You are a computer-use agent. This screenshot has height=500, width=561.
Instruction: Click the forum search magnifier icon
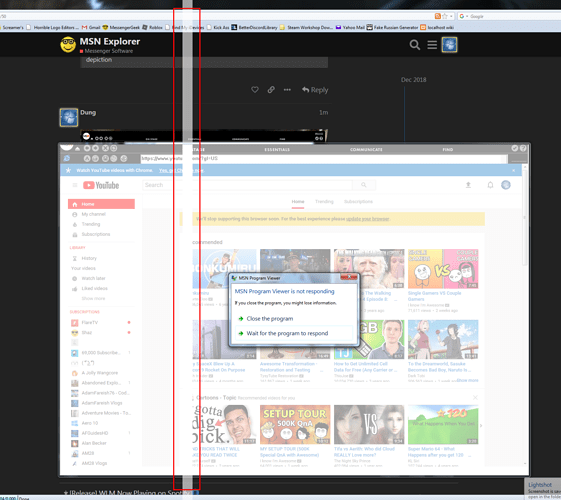(x=415, y=45)
